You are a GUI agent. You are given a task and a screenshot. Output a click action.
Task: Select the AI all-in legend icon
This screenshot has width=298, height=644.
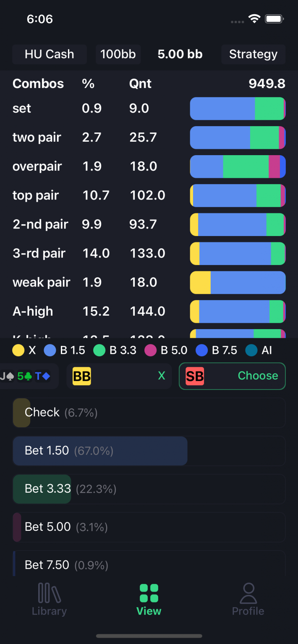[251, 350]
